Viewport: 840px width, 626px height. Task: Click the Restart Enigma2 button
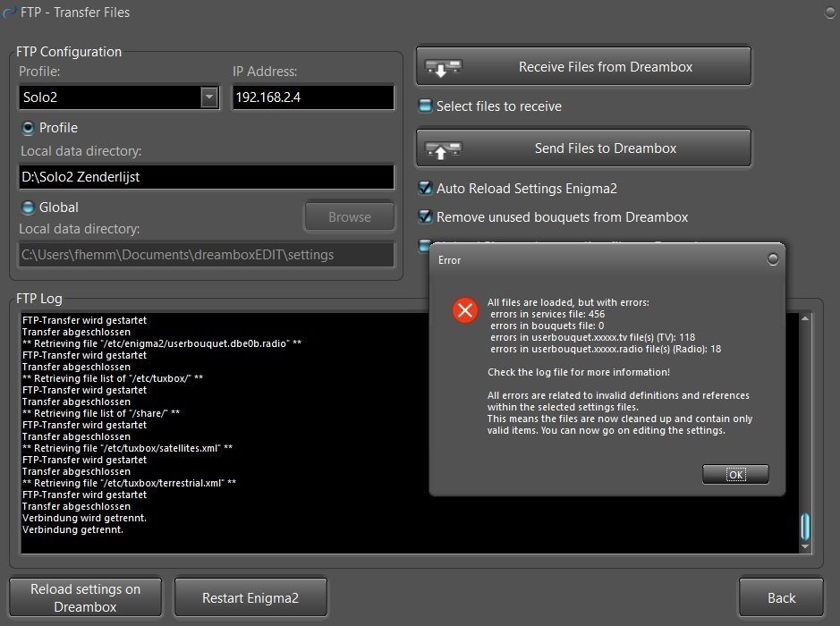(250, 597)
